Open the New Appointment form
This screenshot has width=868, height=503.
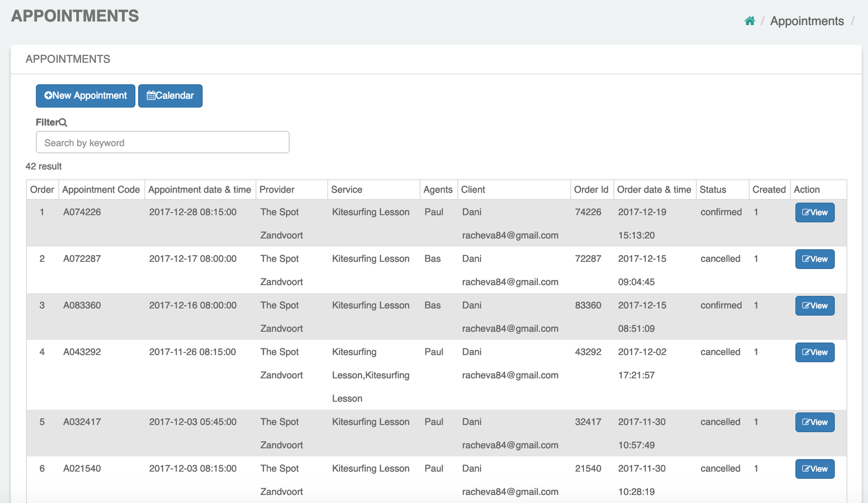point(86,96)
